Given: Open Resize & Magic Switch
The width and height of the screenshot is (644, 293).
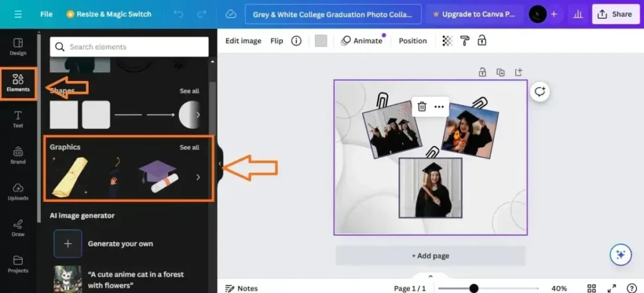Looking at the screenshot, I should coord(109,14).
